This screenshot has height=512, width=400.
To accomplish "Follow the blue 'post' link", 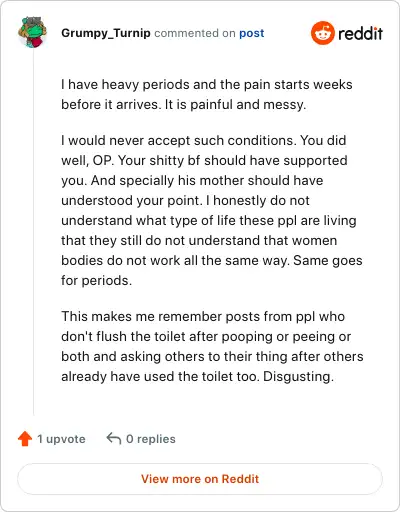I will tap(252, 33).
